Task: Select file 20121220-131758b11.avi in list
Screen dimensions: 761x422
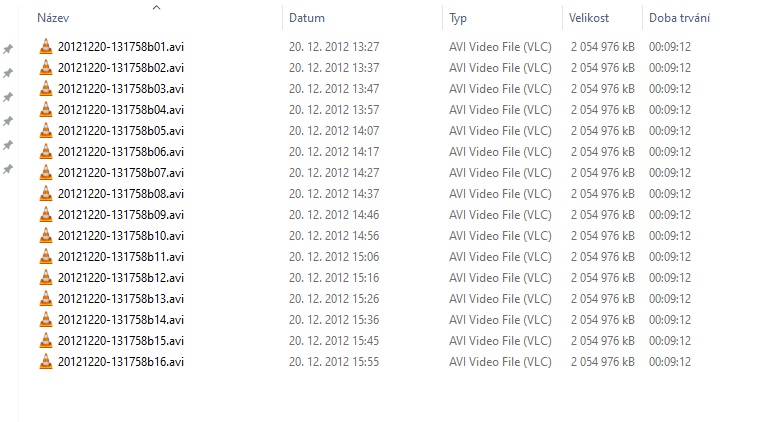Action: point(121,256)
